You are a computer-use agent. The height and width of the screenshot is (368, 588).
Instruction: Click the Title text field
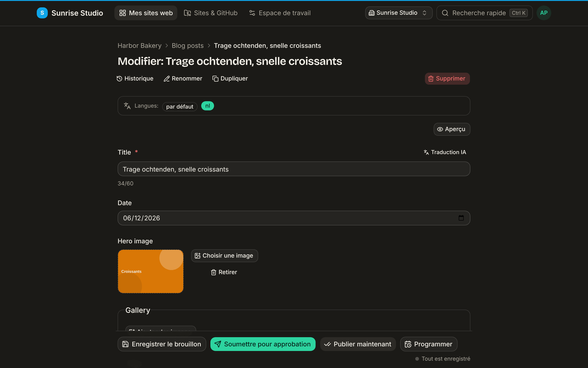294,169
